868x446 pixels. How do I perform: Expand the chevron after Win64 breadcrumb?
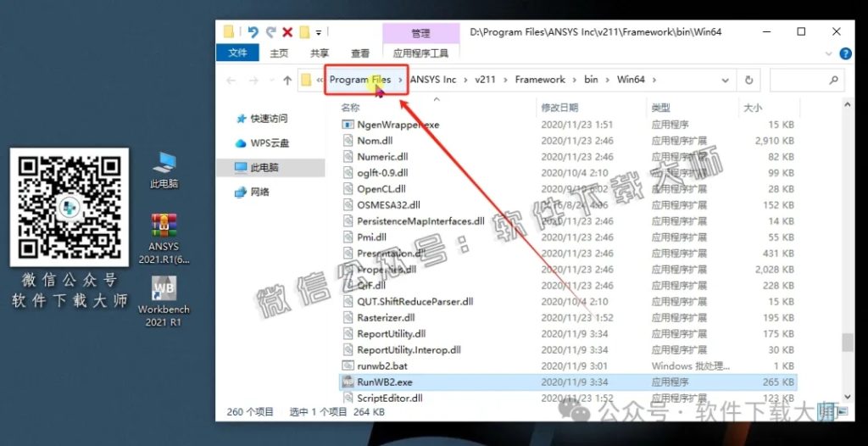[x=654, y=80]
